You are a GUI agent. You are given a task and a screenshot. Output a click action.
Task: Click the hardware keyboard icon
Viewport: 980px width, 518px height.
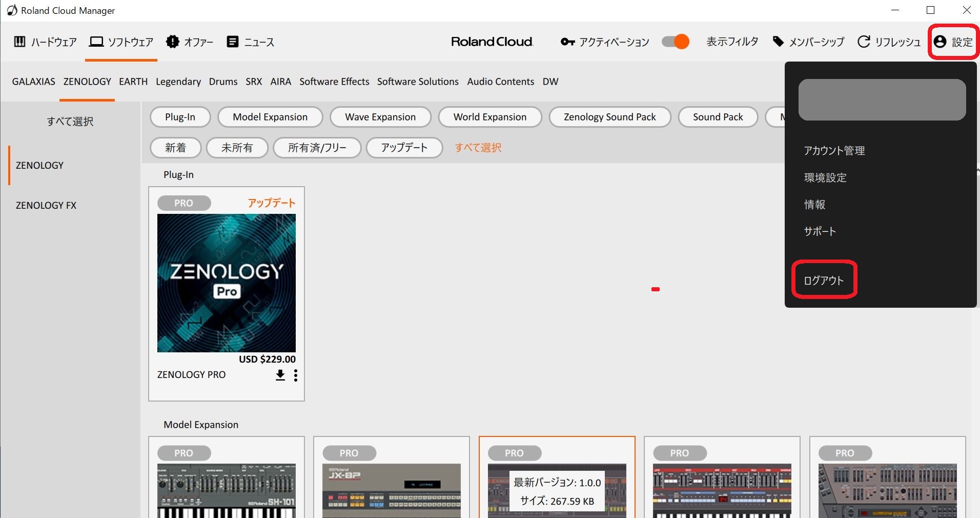click(x=19, y=42)
